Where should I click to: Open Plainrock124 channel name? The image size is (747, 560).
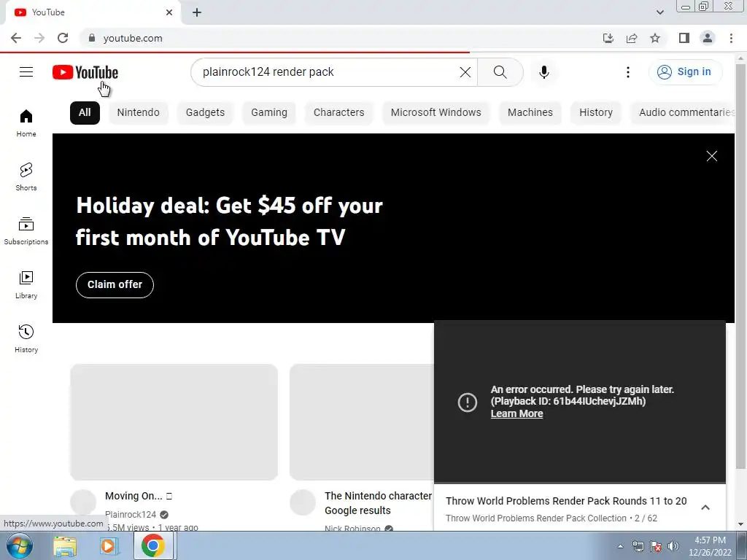tap(131, 515)
